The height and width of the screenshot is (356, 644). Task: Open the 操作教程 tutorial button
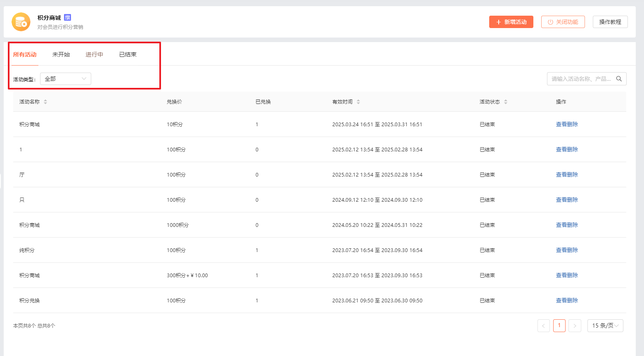pyautogui.click(x=610, y=22)
